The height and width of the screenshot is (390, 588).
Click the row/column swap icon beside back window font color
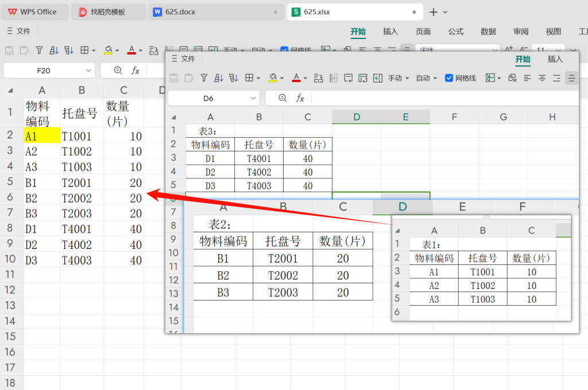click(x=153, y=50)
